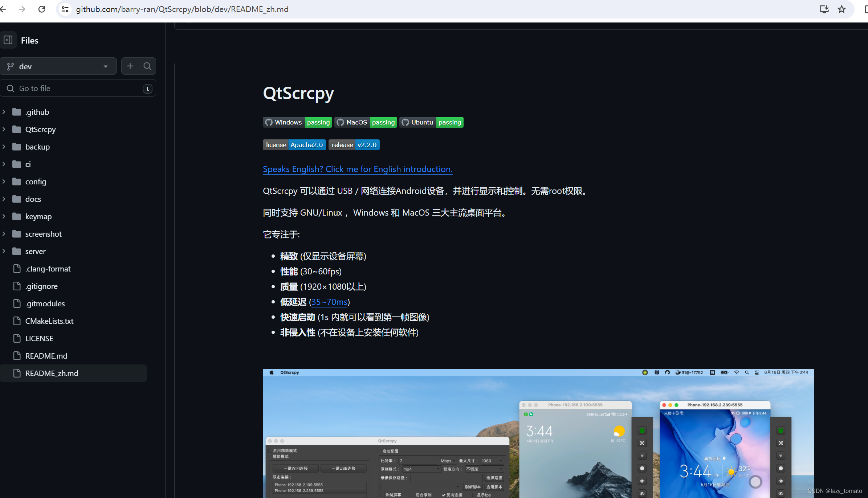Viewport: 868px width, 498px height.
Task: Expand the keymap folder chevron
Action: [x=4, y=216]
